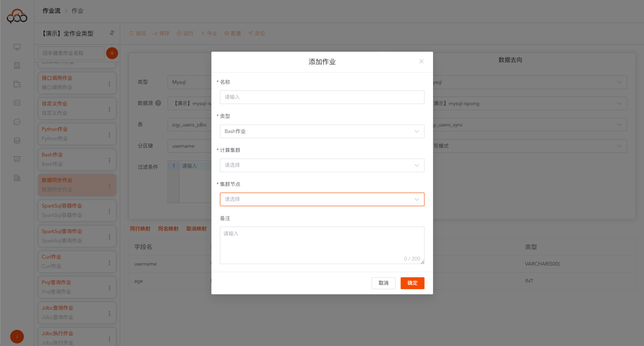Open three-dot menu for Python作业
644x346 pixels.
point(109,135)
